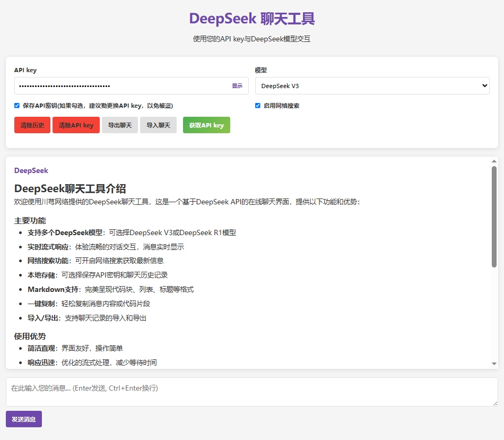Click the 一键复制 list item
This screenshot has height=440, width=504.
pos(89,303)
